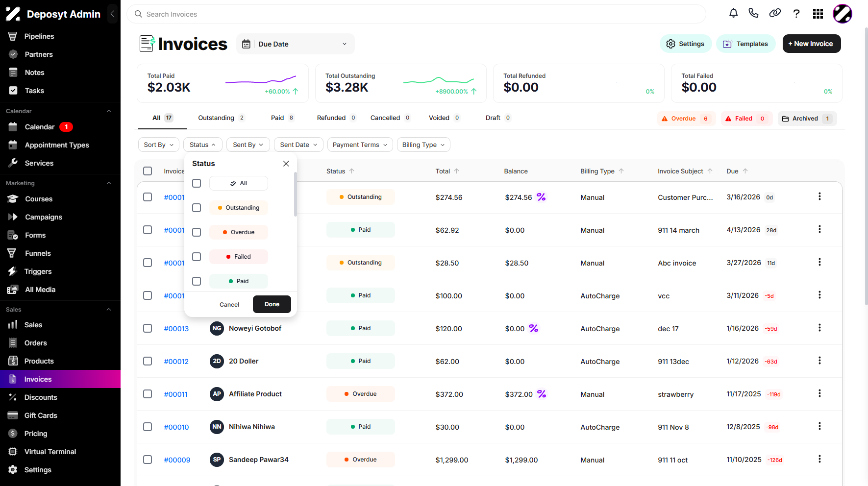Screen dimensions: 868x486
Task: Click discount percent icon on $372.00 balance
Action: [x=542, y=394]
